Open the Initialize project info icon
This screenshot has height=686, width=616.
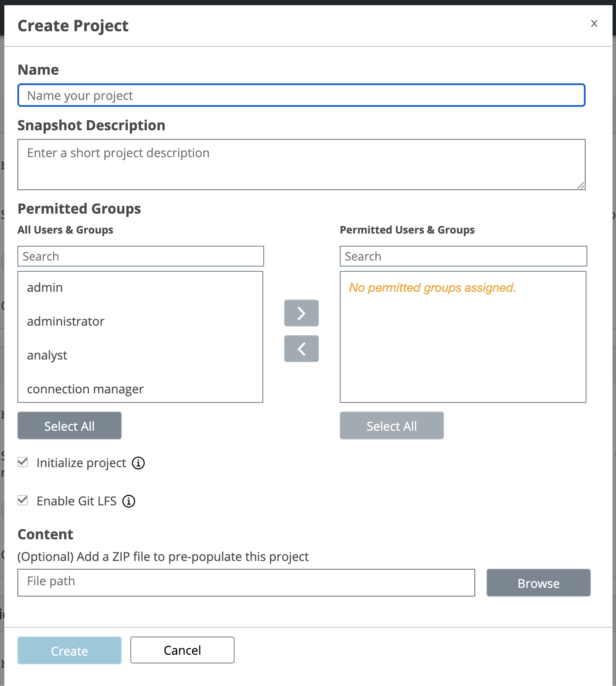tap(138, 463)
